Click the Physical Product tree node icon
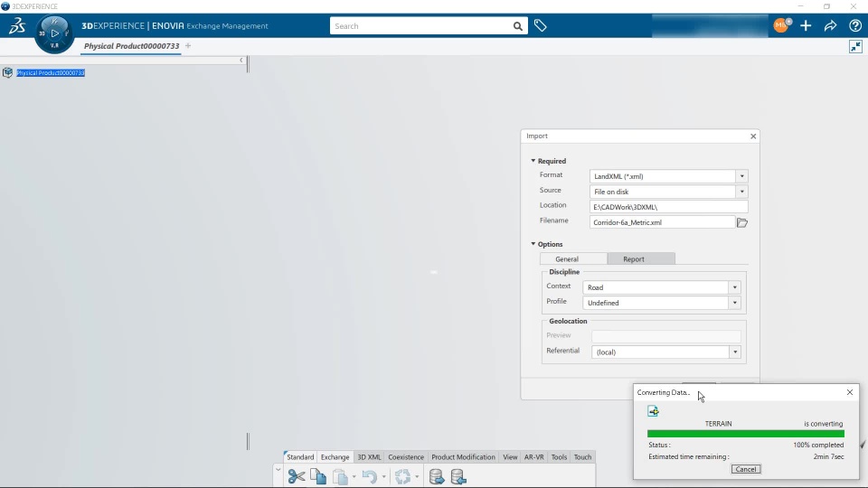This screenshot has height=488, width=868. 7,72
